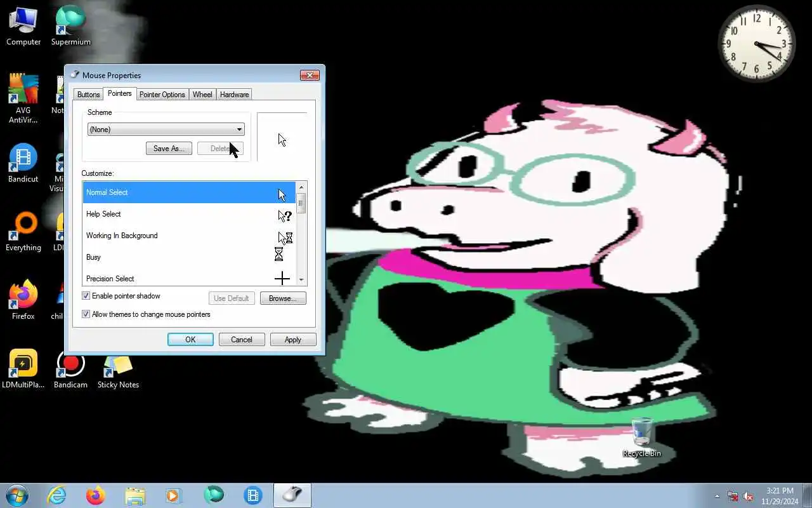Open the LDMultiPlayer desktop icon

click(x=23, y=368)
